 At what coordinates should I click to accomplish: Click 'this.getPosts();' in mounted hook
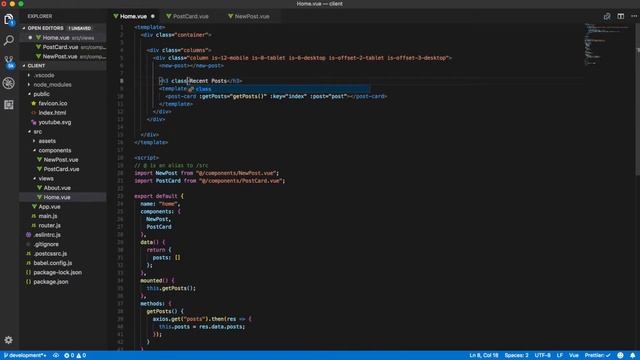click(x=171, y=288)
